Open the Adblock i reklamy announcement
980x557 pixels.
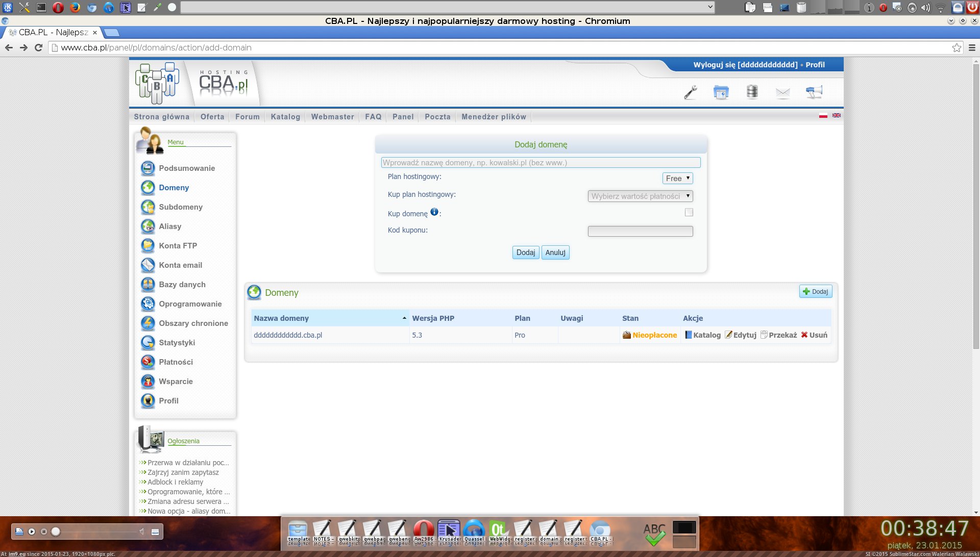click(x=175, y=482)
